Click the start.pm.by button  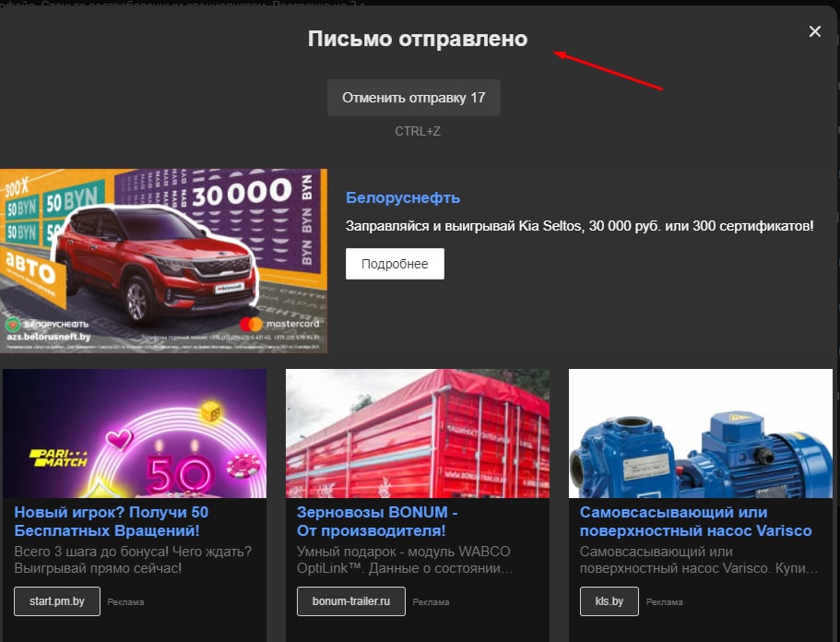tap(57, 601)
